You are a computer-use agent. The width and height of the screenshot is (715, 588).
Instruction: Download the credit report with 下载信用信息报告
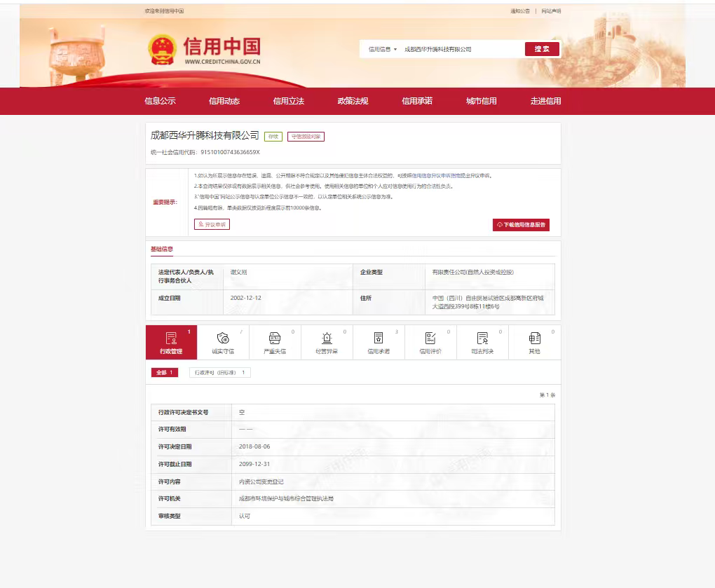pyautogui.click(x=521, y=225)
